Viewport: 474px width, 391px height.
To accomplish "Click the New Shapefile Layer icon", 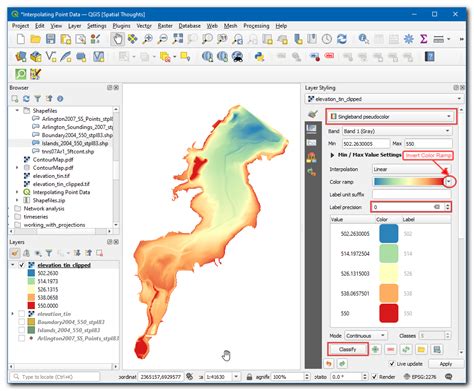I will [x=51, y=57].
